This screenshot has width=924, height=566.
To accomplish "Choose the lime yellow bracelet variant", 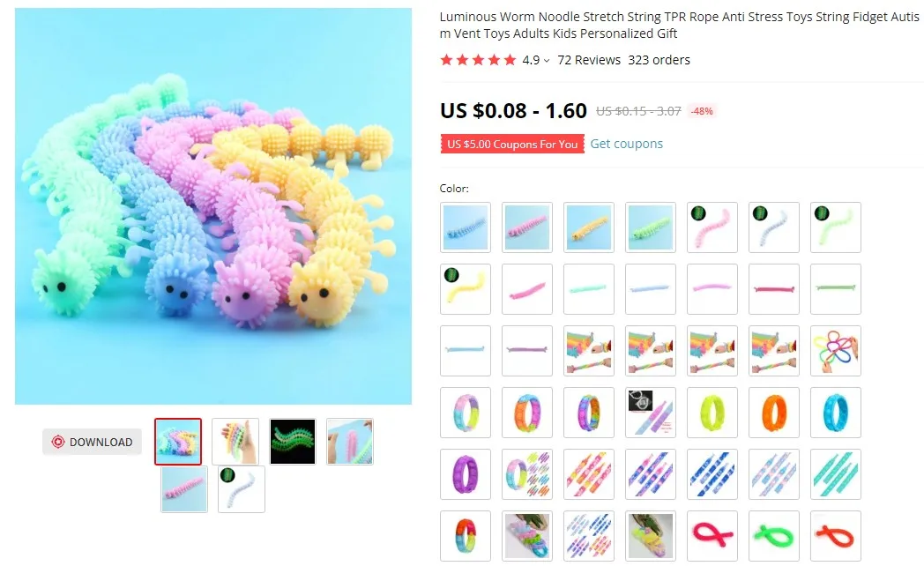I will 712,413.
